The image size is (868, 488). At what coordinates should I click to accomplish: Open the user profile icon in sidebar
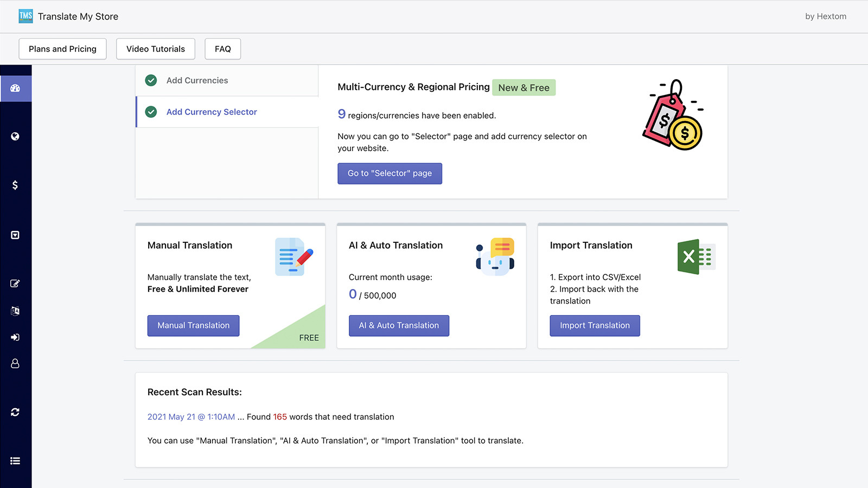(x=15, y=363)
